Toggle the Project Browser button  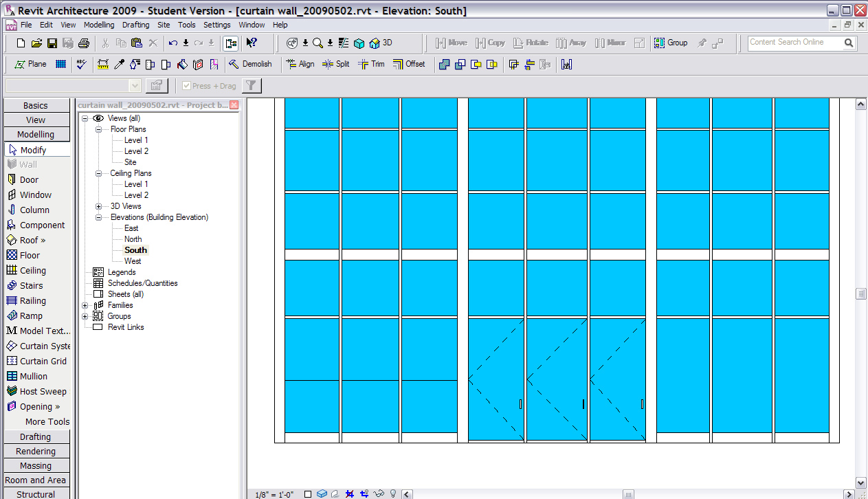(x=230, y=43)
